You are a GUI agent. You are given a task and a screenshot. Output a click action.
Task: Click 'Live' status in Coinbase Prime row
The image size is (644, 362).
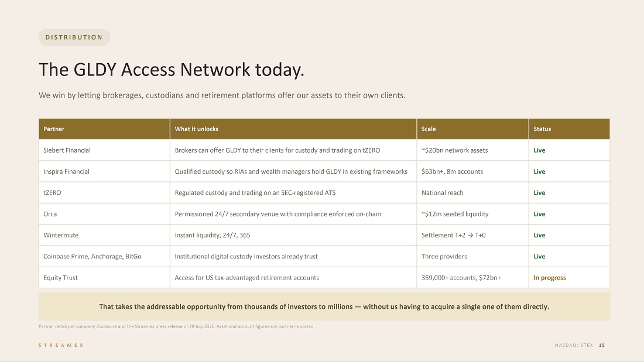pyautogui.click(x=539, y=257)
